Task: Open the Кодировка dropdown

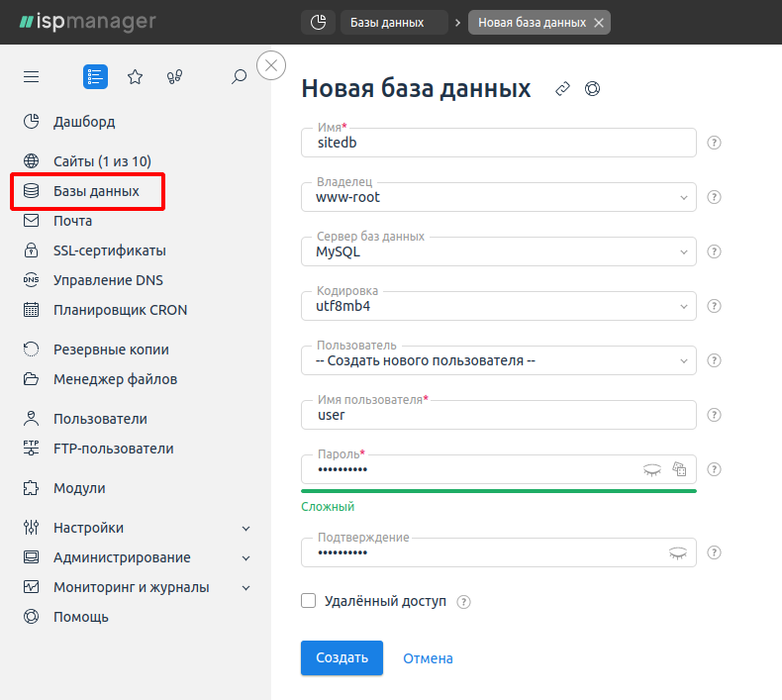Action: tap(499, 306)
